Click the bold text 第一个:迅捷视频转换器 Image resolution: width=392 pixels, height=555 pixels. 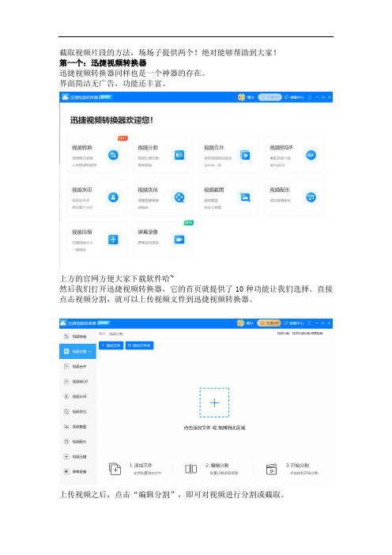pos(103,63)
